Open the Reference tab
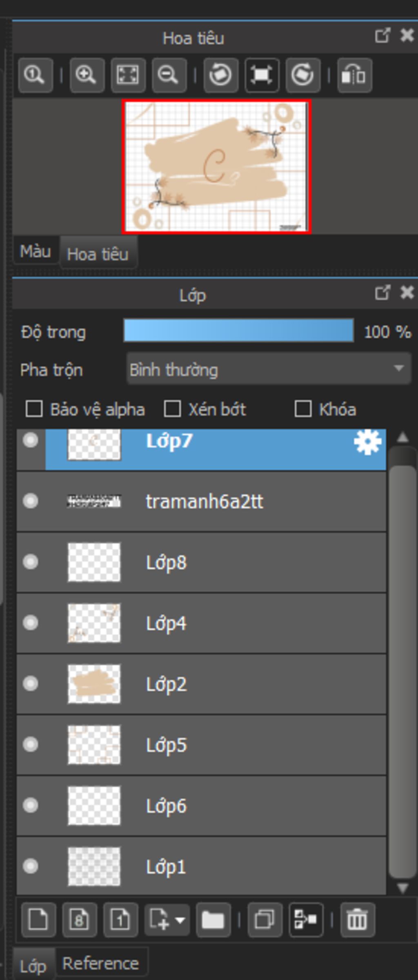418x980 pixels. (101, 963)
